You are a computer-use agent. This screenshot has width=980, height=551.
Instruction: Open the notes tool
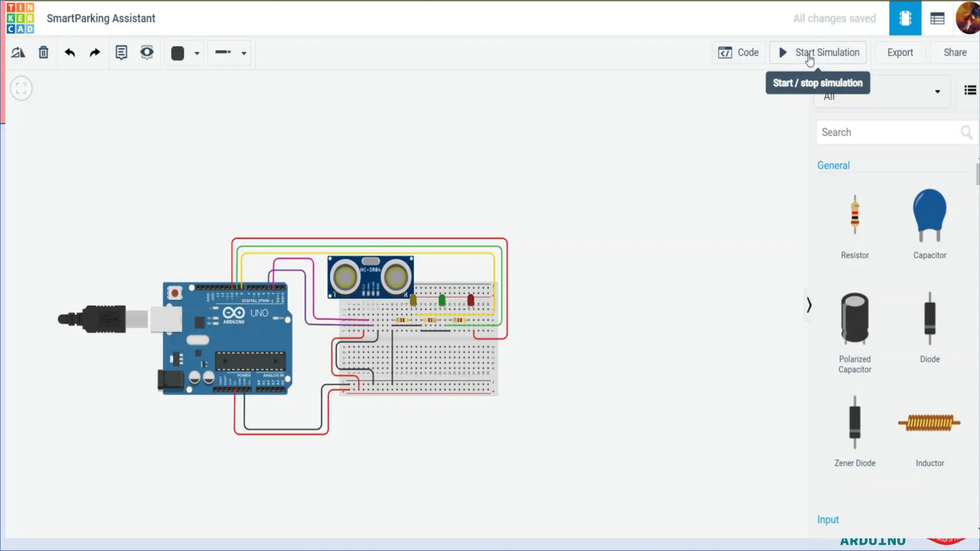point(121,53)
